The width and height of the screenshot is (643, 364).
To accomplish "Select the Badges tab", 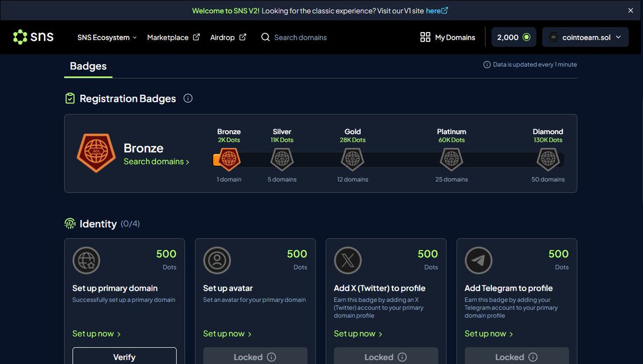I will point(88,66).
